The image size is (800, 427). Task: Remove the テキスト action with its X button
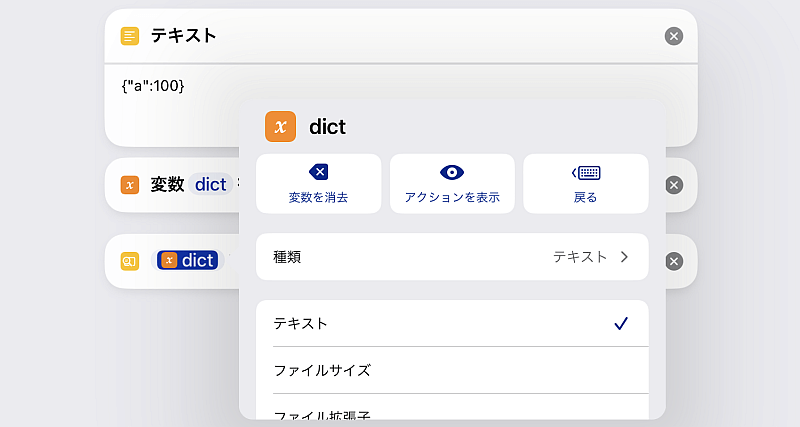673,36
